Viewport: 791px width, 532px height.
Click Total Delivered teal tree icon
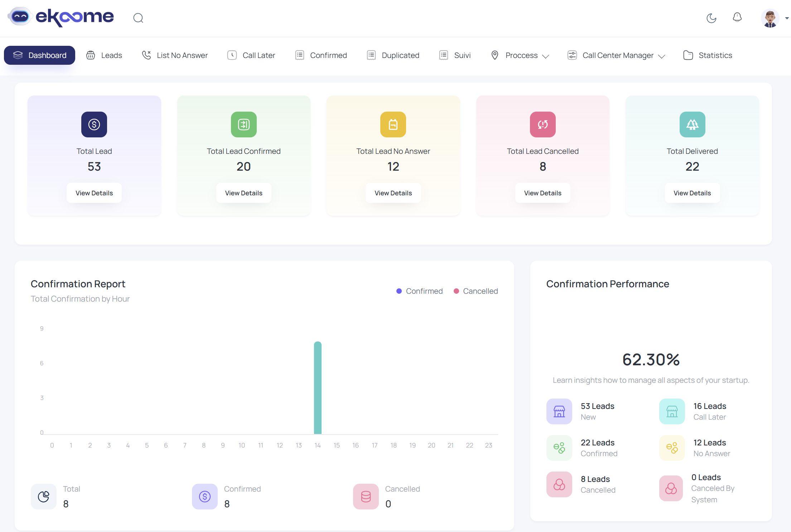692,125
